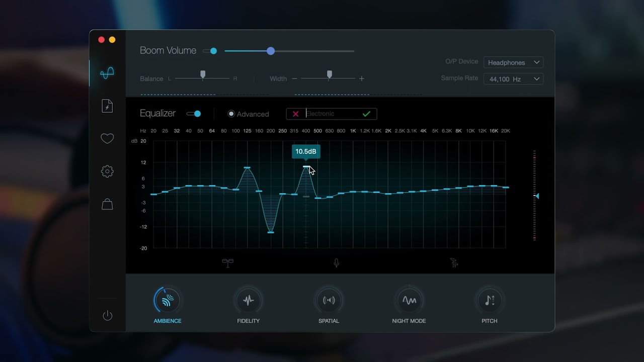The image size is (644, 362).
Task: Click the microphone icon below equalizer
Action: (x=337, y=262)
